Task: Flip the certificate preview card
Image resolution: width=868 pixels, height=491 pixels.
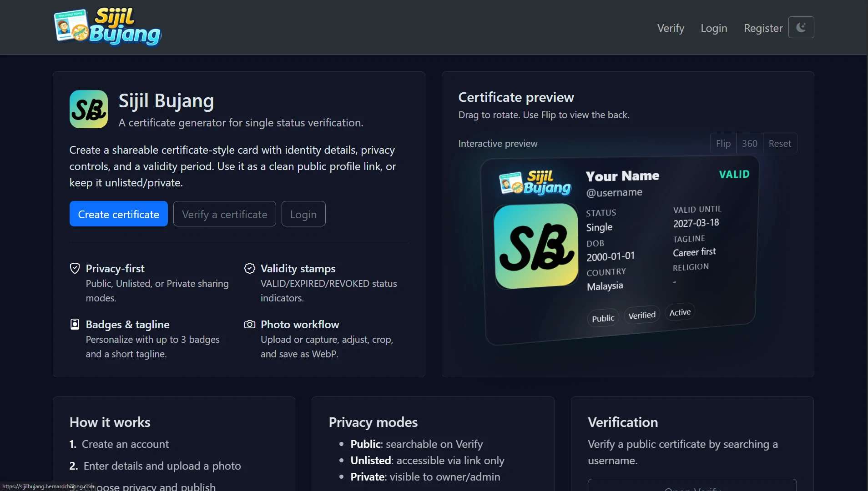Action: pos(723,143)
